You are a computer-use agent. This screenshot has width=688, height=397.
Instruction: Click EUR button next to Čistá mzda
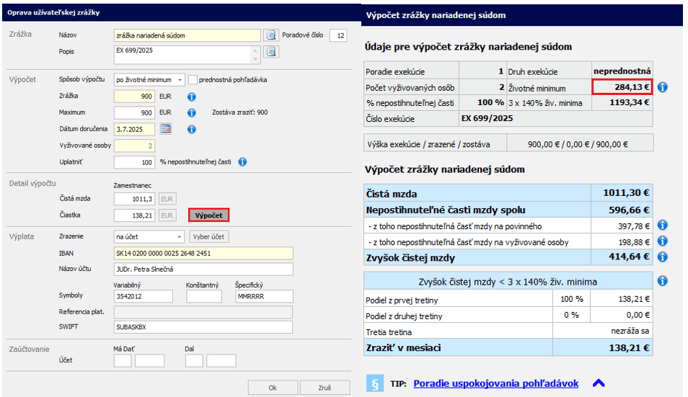point(167,199)
